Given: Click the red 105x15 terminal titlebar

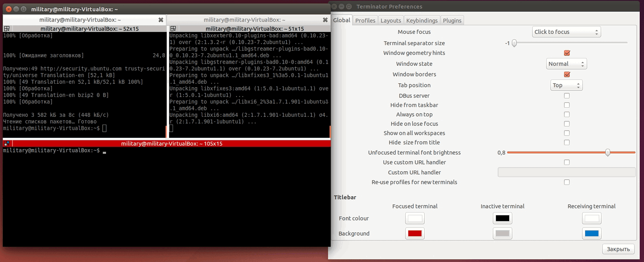Looking at the screenshot, I should pos(167,143).
